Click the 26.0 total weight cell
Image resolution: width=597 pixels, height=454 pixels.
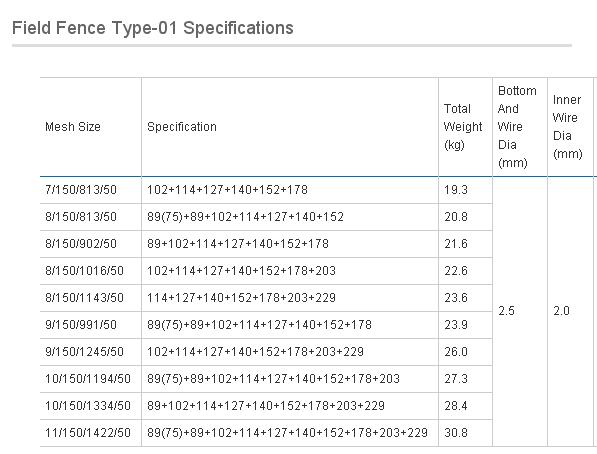465,352
